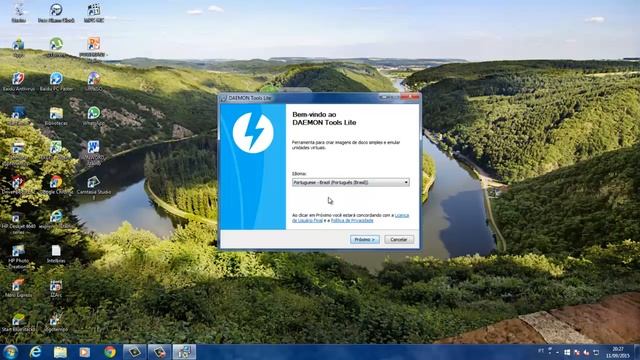The image size is (640, 360).
Task: Open the Baidu PC Faster desktop icon
Action: pyautogui.click(x=56, y=82)
